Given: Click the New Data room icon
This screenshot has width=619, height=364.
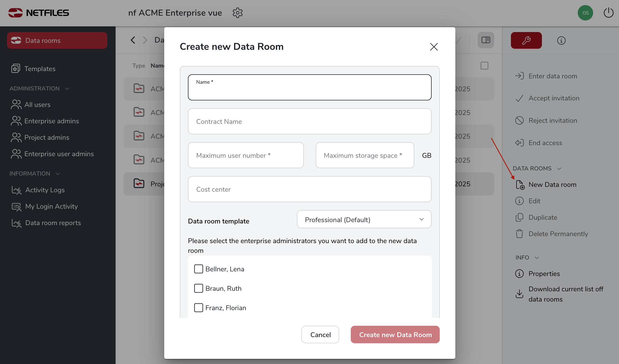Looking at the screenshot, I should (520, 185).
